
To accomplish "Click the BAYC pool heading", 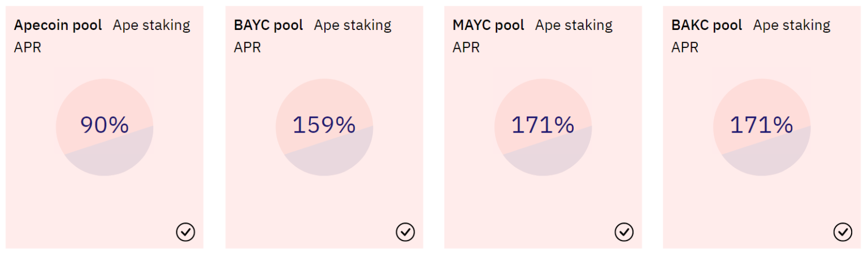I will pyautogui.click(x=268, y=25).
